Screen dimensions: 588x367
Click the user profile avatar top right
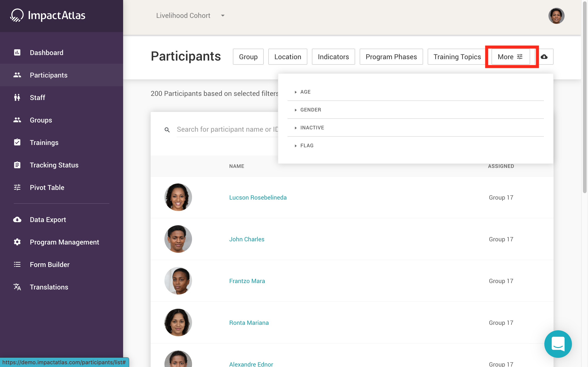(x=556, y=16)
